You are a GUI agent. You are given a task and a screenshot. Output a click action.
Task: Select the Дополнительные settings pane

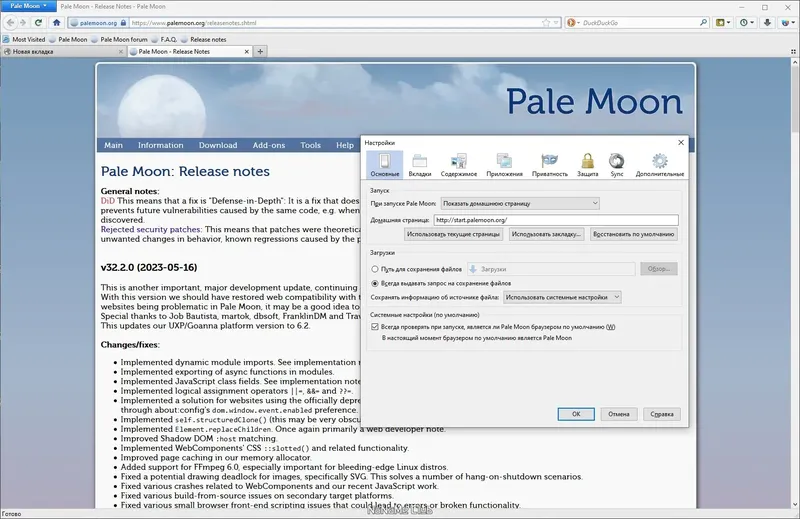(x=660, y=165)
